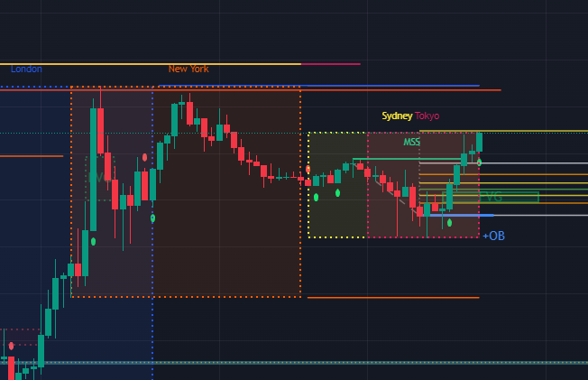The width and height of the screenshot is (588, 380).
Task: Click the London session label
Action: 26,69
